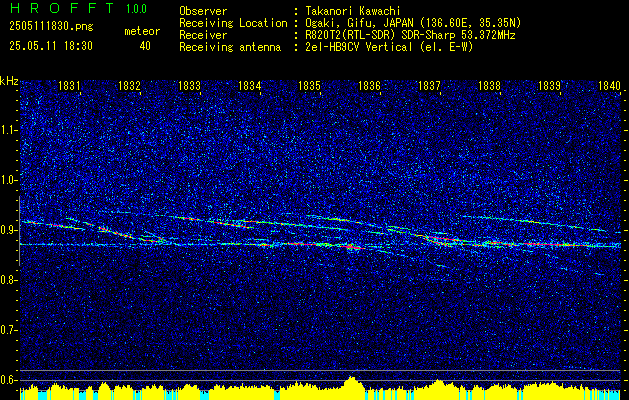Click the meteor label
This screenshot has width=629, height=400.
tap(142, 31)
